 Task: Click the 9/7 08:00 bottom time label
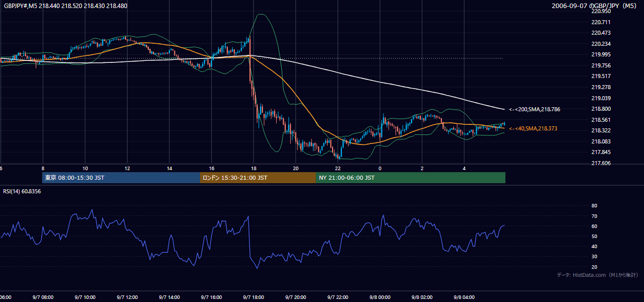point(43,297)
